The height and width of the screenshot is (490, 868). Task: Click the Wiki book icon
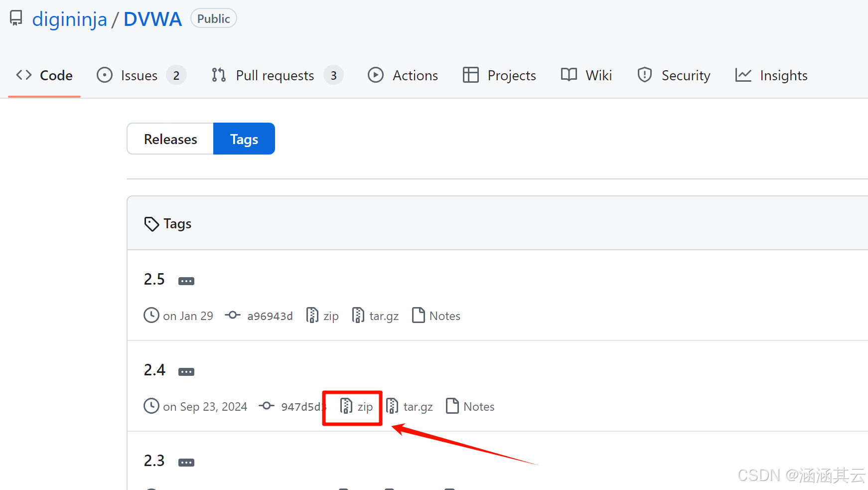[x=569, y=75]
